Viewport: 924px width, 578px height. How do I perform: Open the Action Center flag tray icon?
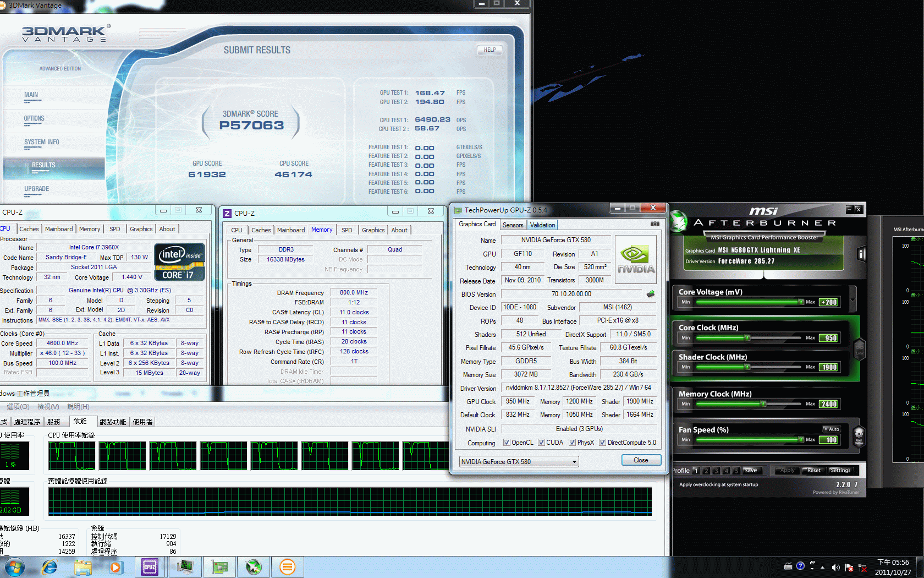[x=849, y=568]
